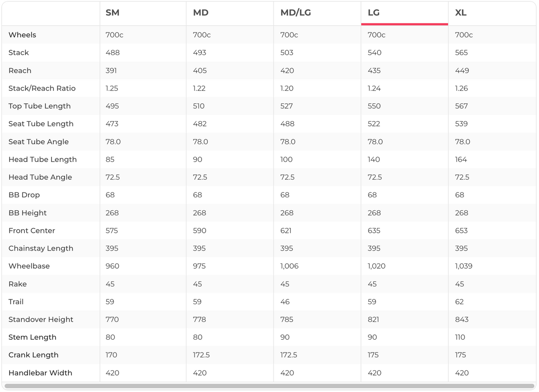
Task: Click the Head Tube Angle row label
Action: [x=40, y=177]
